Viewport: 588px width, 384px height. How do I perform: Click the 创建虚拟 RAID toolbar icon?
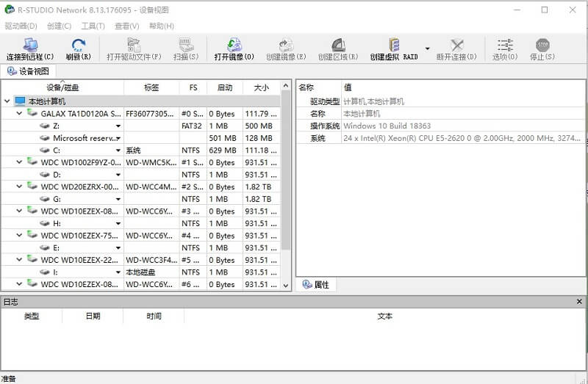click(394, 45)
